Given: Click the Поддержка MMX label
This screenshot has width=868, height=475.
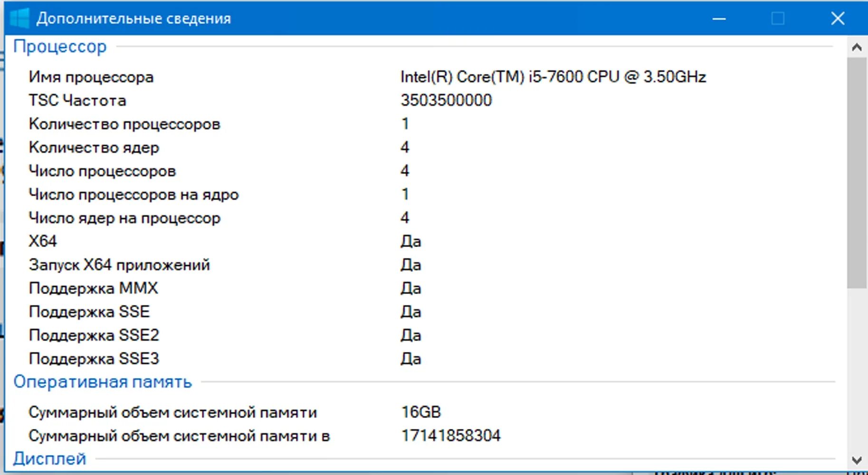Looking at the screenshot, I should coord(93,288).
